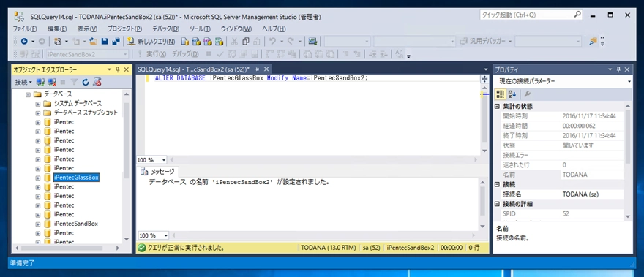The image size is (644, 277).
Task: Click the Connect Object Explorer icon
Action: coord(41,82)
